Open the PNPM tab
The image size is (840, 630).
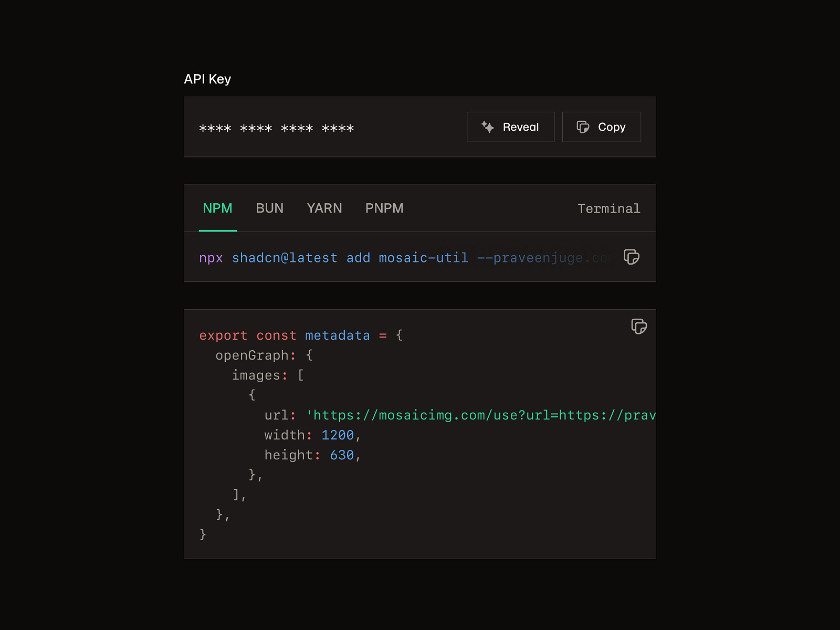[384, 208]
